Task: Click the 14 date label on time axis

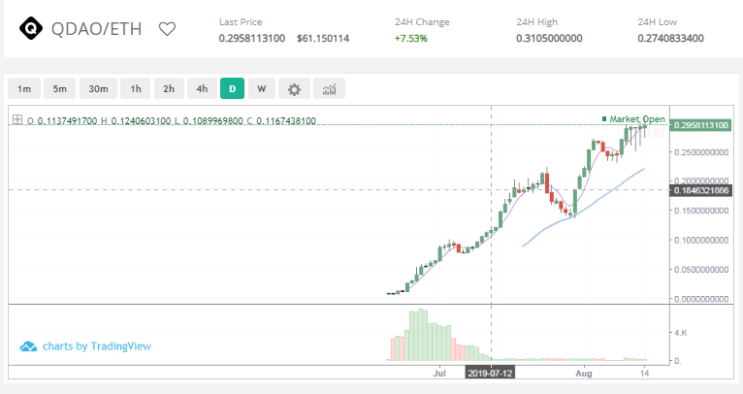Action: [x=644, y=373]
